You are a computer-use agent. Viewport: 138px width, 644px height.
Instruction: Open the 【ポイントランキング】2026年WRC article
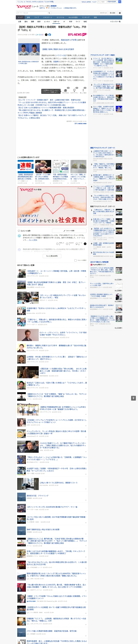click(52, 507)
